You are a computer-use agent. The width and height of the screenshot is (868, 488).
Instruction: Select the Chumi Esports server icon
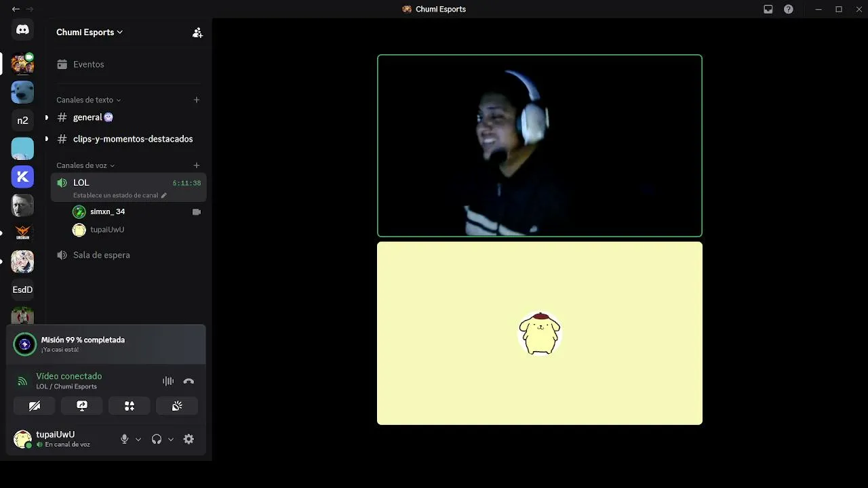(22, 64)
